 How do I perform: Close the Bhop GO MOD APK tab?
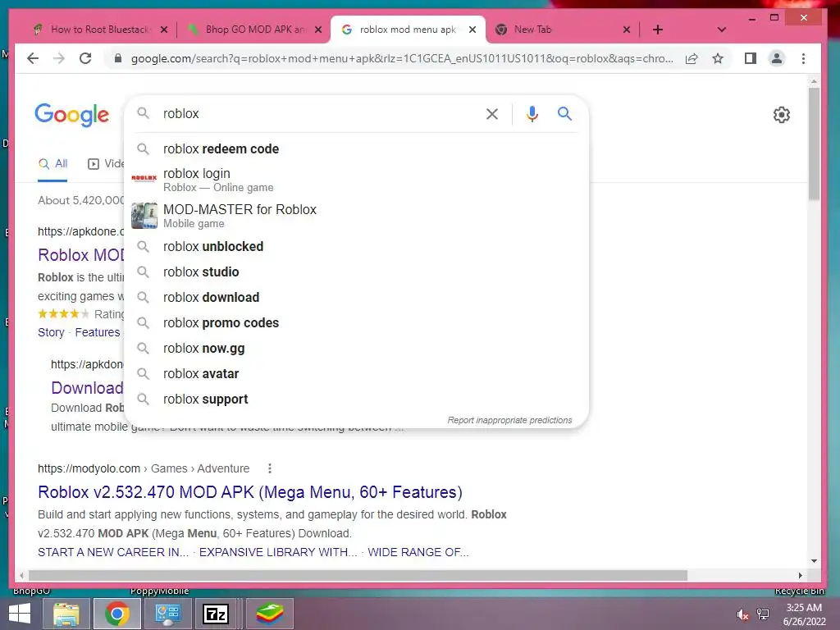pos(318,30)
